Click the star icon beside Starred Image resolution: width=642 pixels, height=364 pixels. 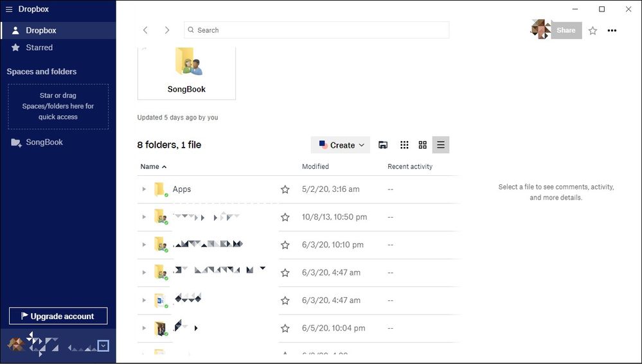click(15, 48)
